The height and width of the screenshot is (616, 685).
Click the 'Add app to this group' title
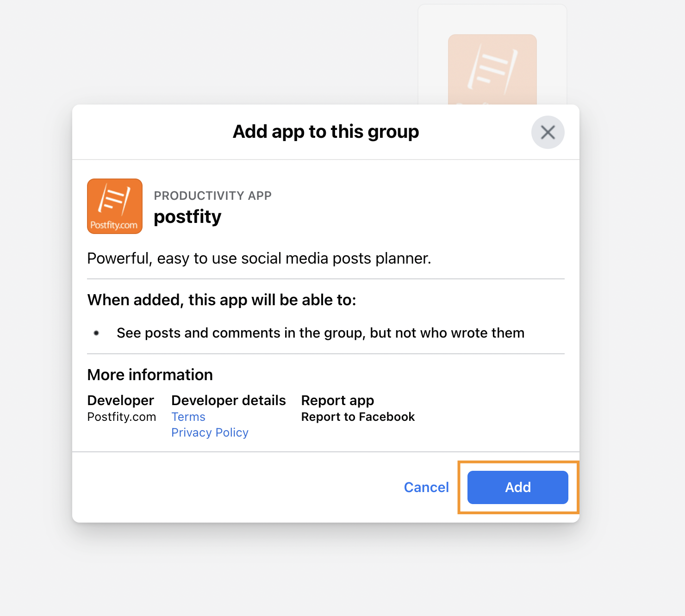tap(326, 132)
